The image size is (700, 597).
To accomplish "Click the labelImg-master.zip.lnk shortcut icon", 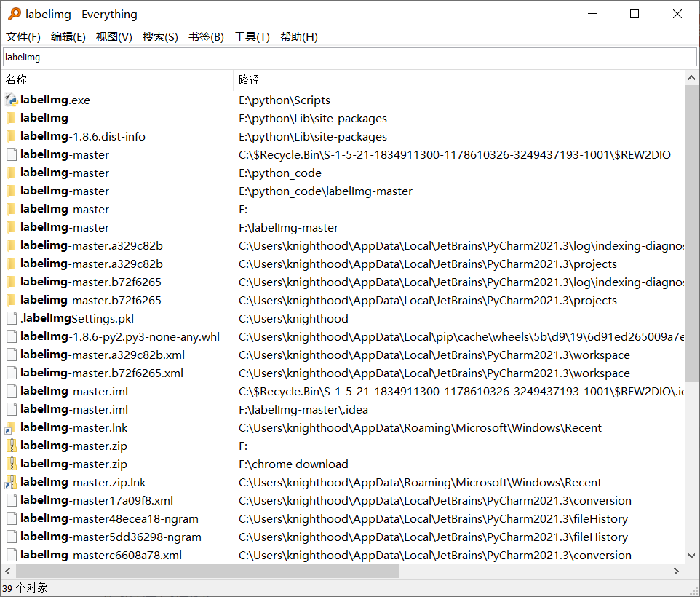I will click(11, 482).
